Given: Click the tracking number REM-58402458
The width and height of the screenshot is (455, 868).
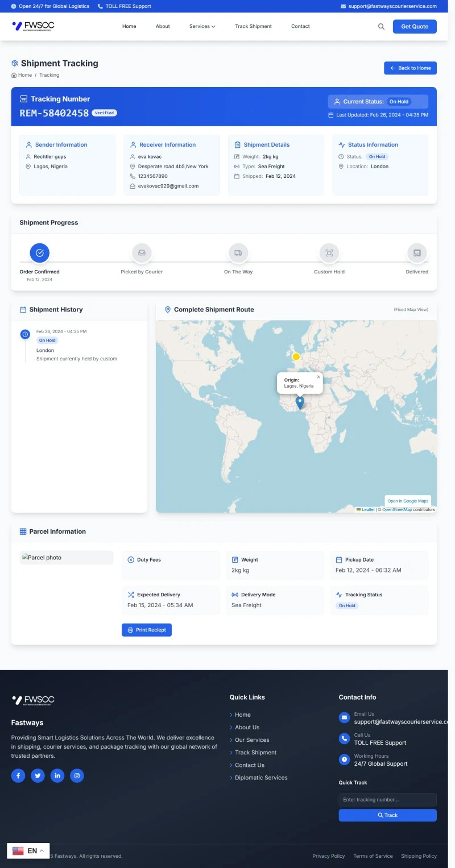Looking at the screenshot, I should [54, 113].
